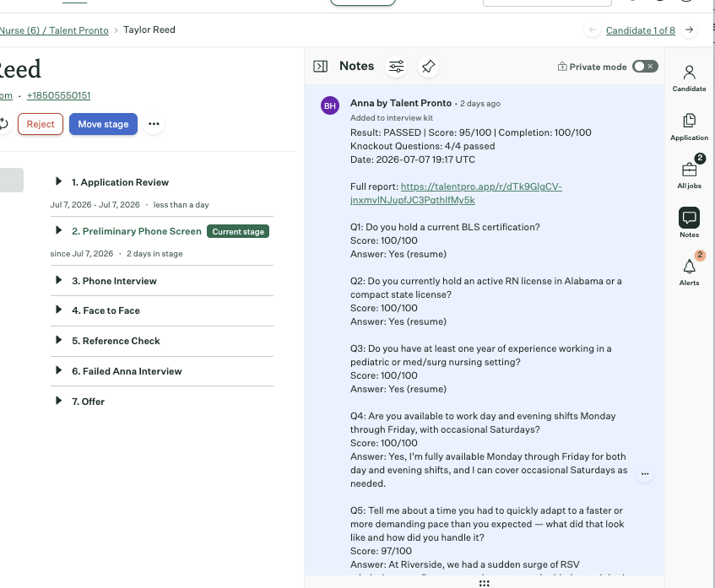
Task: Open the Candidate 1 of 8 link
Action: point(640,30)
